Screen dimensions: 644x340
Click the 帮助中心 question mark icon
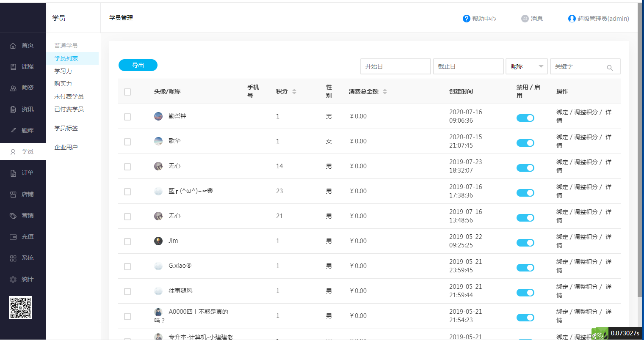coord(466,19)
